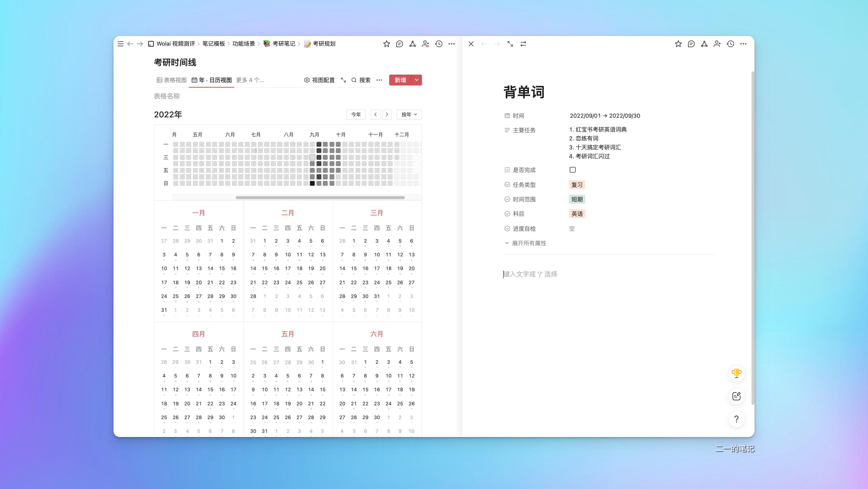Toggle the 是否完成 checkbox
868x489 pixels.
[572, 170]
